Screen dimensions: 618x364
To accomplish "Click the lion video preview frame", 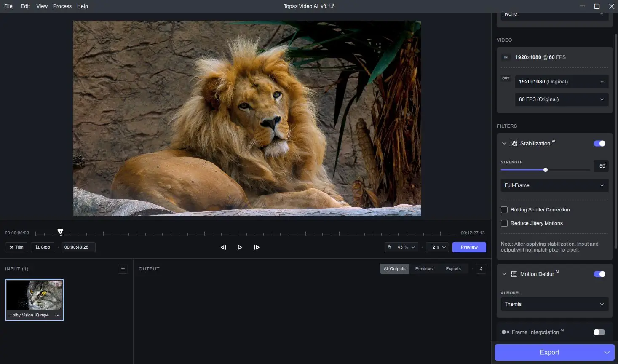I will (247, 118).
